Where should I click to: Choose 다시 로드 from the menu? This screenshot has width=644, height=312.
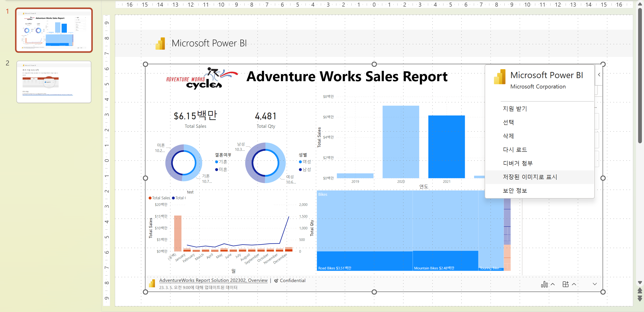515,150
